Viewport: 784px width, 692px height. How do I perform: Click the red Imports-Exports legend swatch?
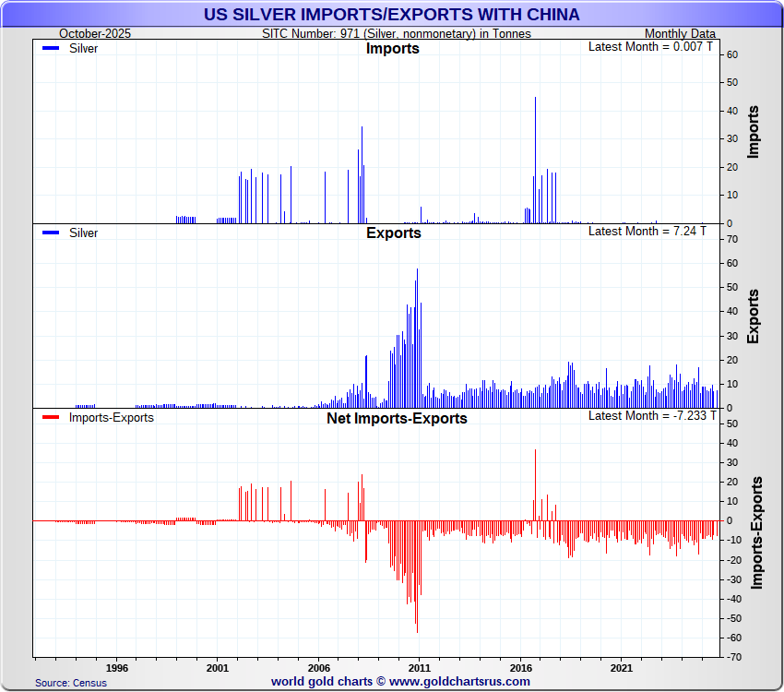51,418
